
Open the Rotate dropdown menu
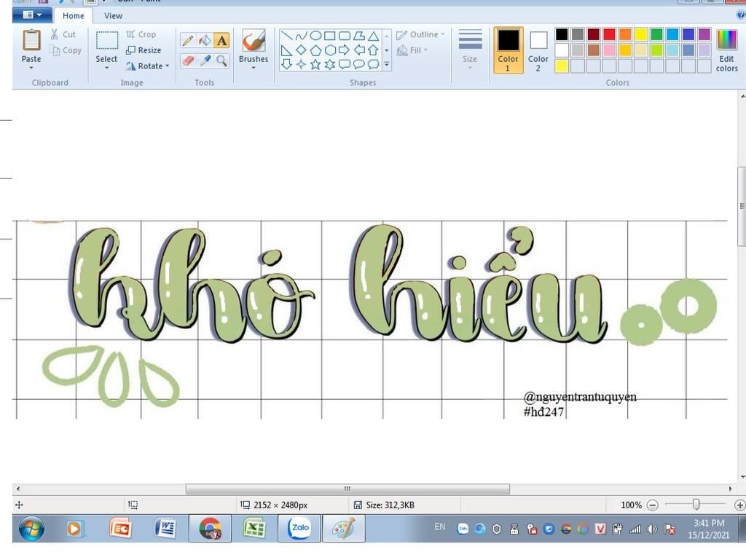147,66
